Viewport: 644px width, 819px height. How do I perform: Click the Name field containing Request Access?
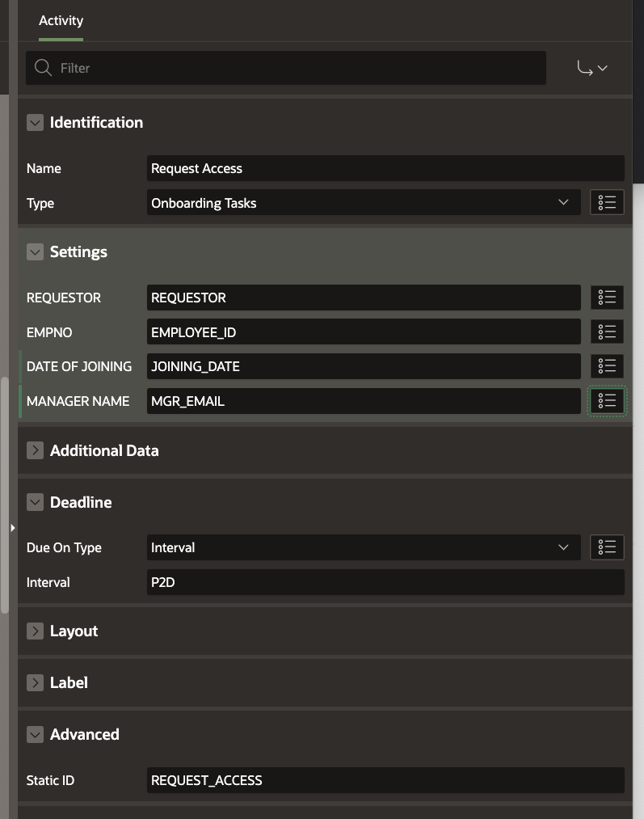pyautogui.click(x=385, y=168)
